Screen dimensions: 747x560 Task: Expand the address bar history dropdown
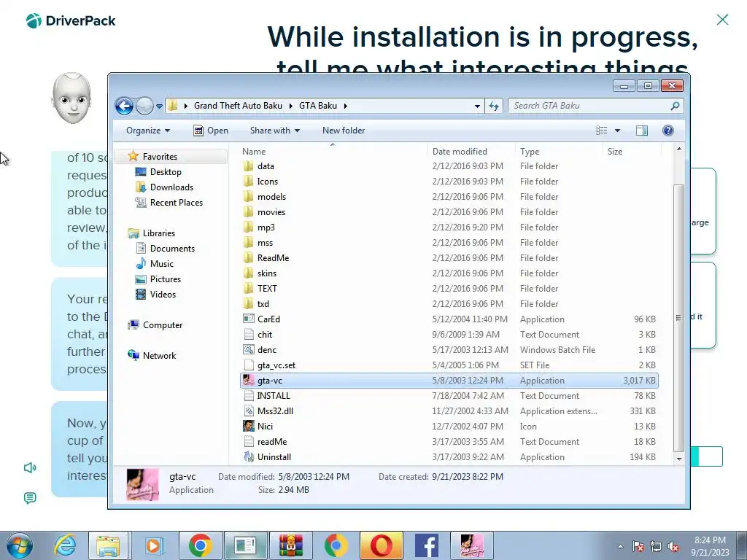pyautogui.click(x=477, y=106)
